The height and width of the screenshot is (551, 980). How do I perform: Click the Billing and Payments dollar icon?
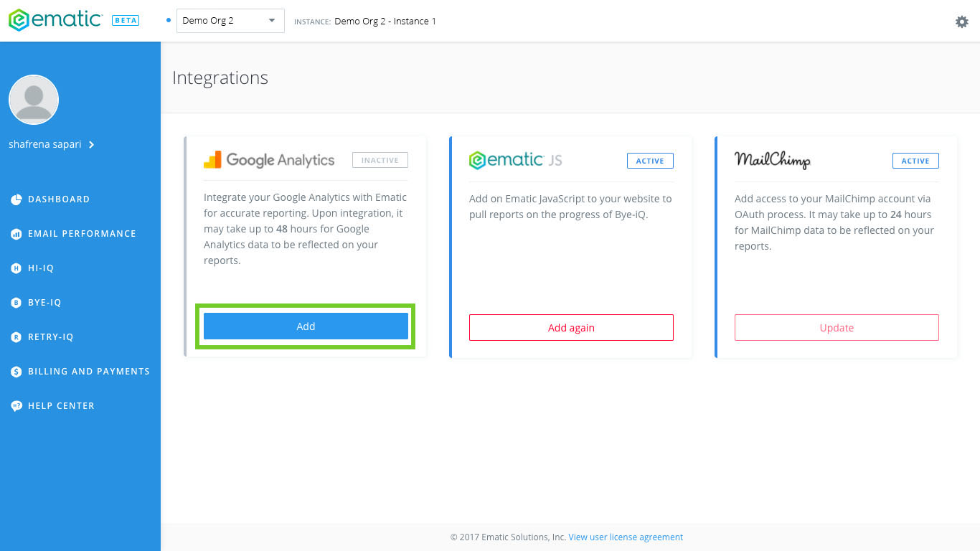[16, 372]
